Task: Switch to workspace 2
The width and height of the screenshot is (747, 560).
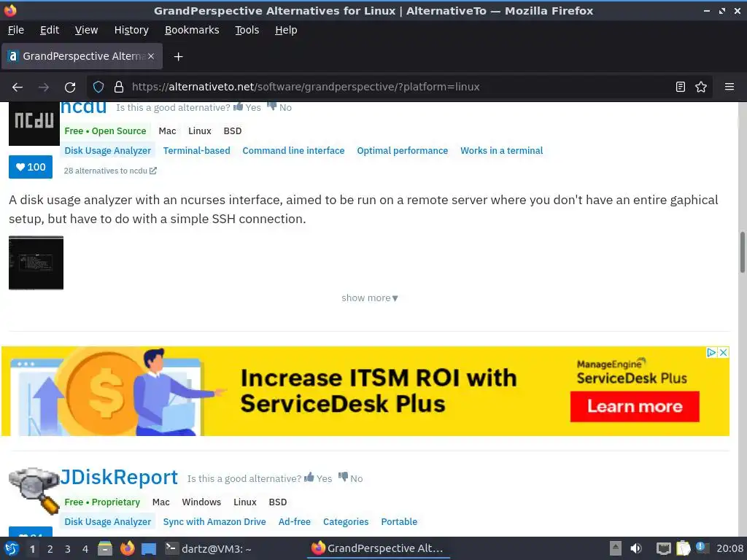Action: [50, 549]
